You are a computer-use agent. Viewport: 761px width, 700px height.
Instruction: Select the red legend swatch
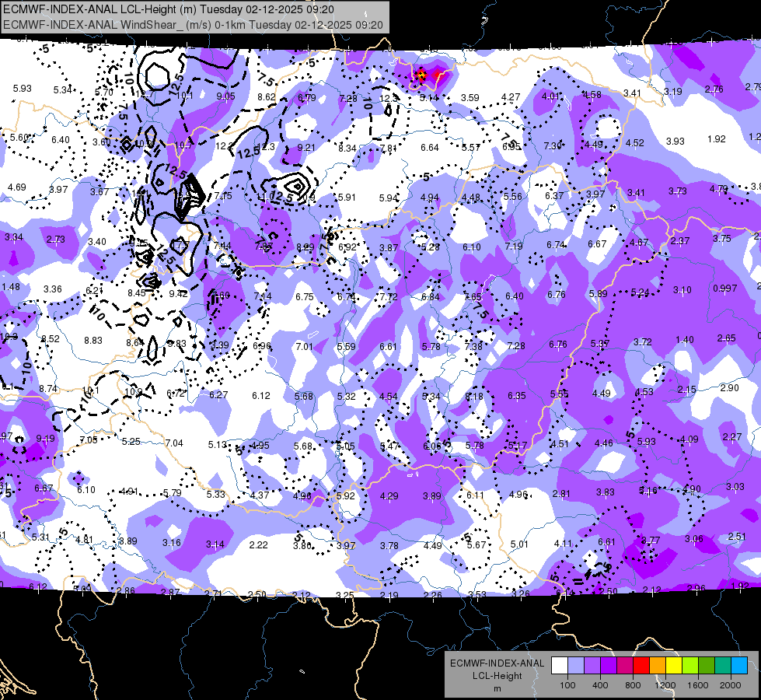pyautogui.click(x=641, y=666)
